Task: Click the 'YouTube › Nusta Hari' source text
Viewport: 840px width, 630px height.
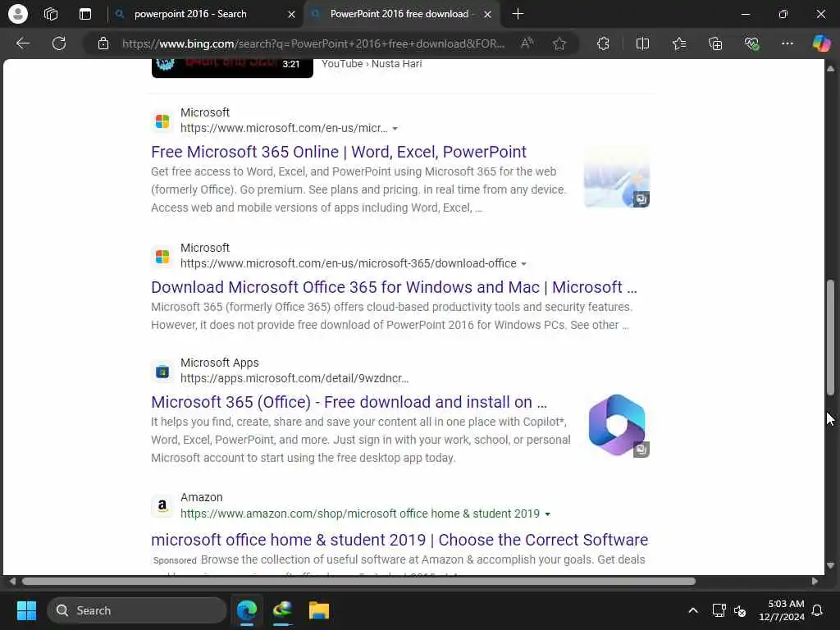Action: (372, 64)
